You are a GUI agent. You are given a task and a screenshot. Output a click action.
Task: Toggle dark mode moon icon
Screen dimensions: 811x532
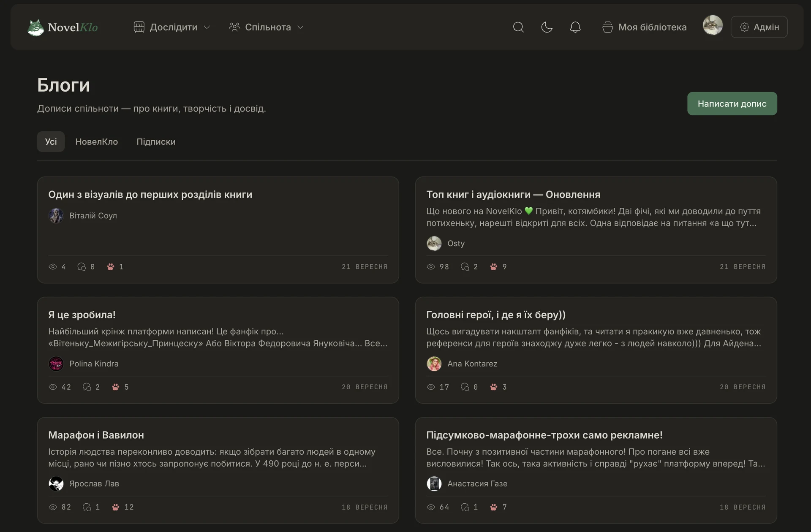pos(547,27)
